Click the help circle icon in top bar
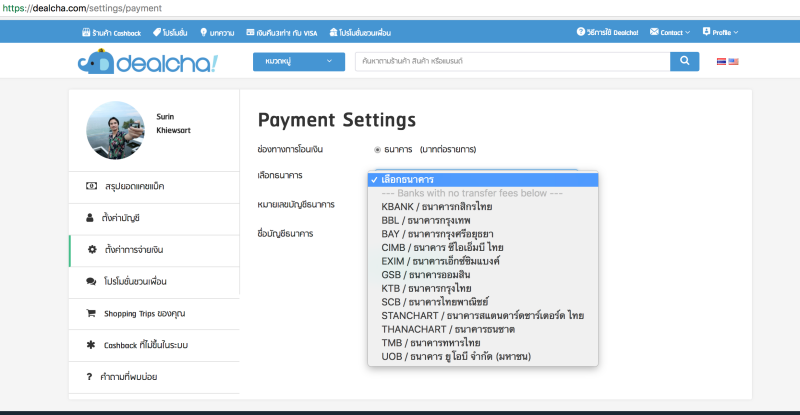This screenshot has height=415, width=800. (581, 32)
